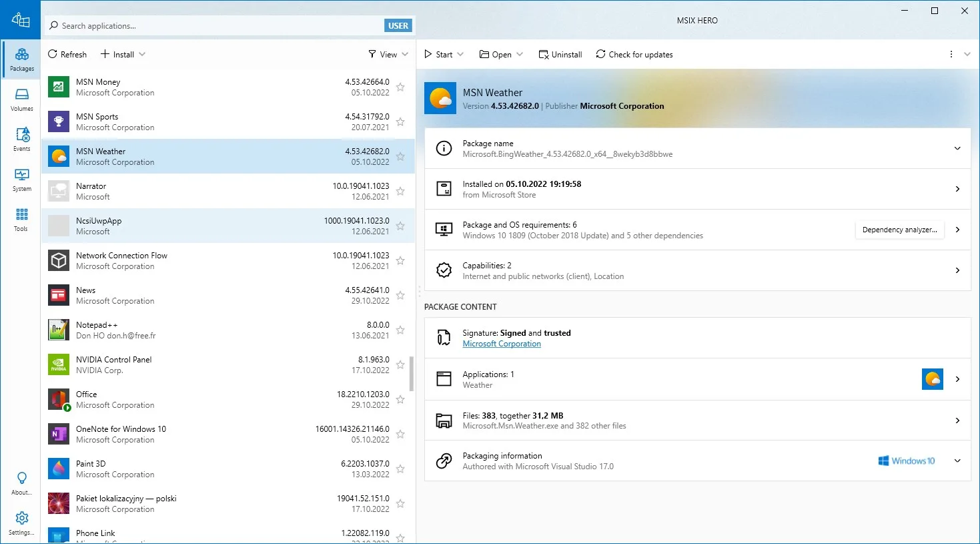
Task: Star the News package
Action: click(400, 295)
